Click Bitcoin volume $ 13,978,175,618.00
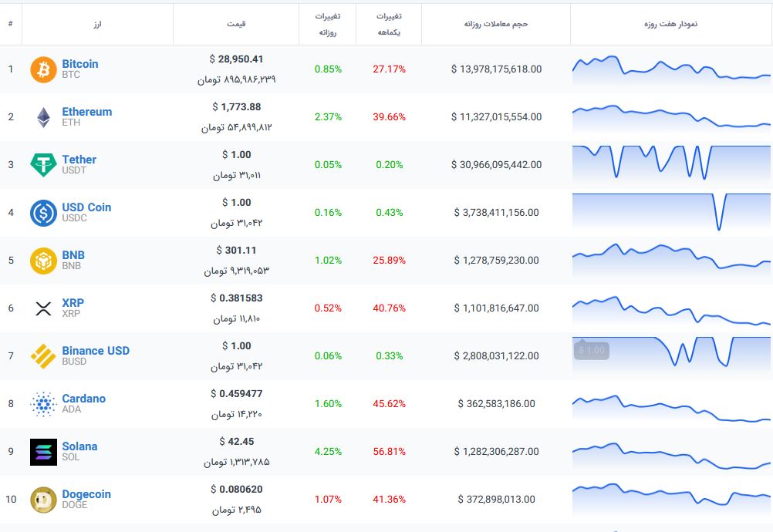773x532 pixels. pos(496,69)
